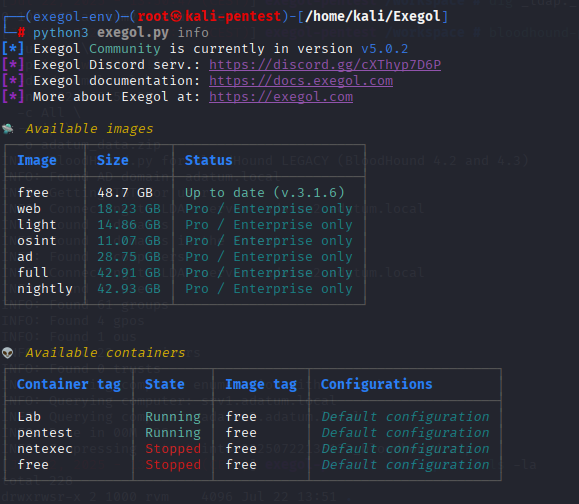Select the 'web' image name
The height and width of the screenshot is (504, 579).
tap(29, 209)
